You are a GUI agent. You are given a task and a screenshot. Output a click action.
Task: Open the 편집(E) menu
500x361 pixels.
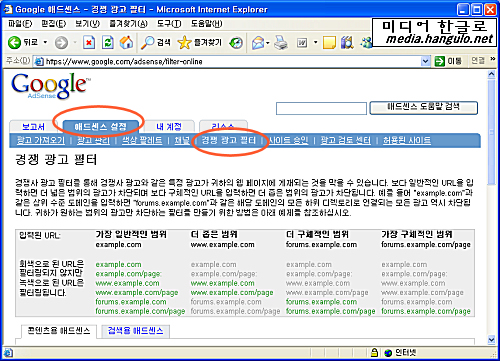click(53, 24)
